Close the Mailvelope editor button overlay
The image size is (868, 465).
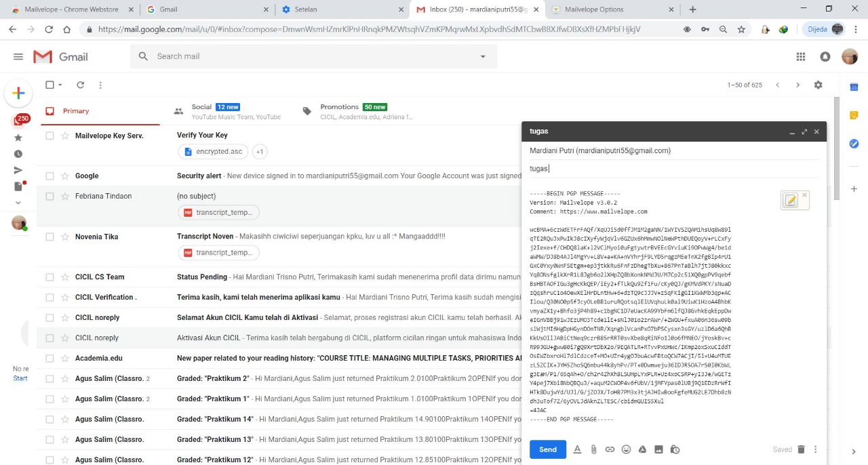point(804,195)
